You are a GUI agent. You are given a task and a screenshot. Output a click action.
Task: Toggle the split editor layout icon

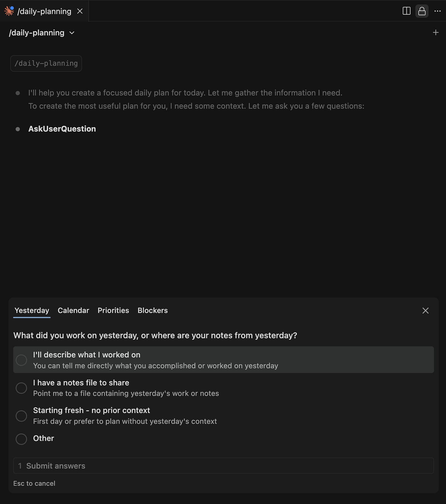406,11
